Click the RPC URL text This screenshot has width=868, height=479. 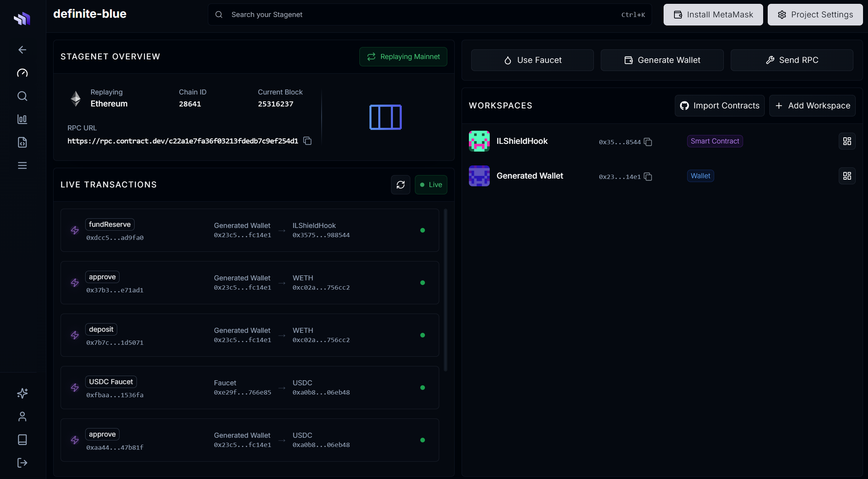tap(183, 141)
